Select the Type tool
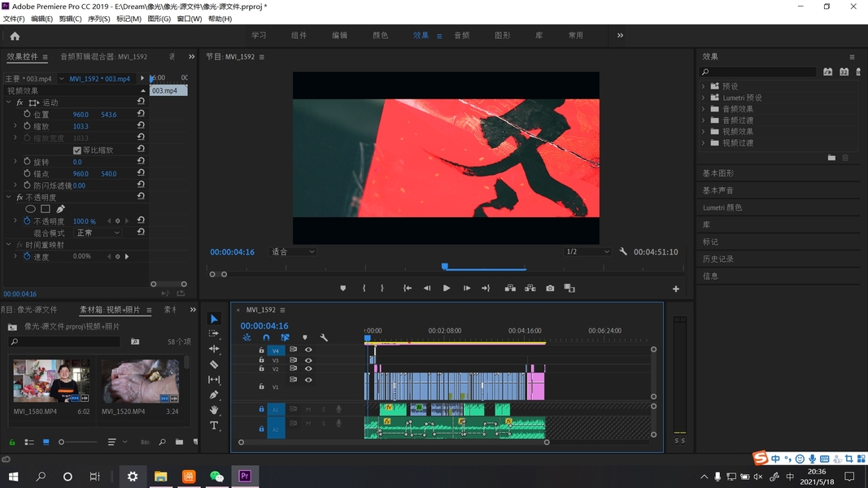868x488 pixels. coord(214,425)
